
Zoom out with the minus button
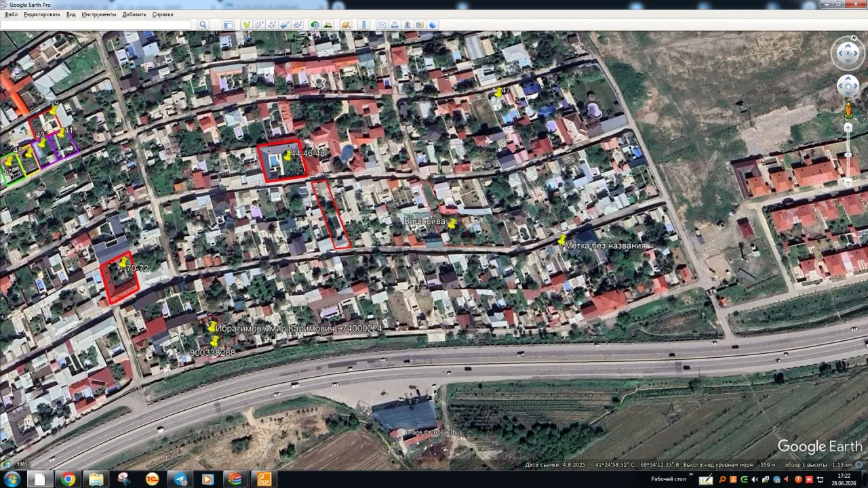(x=848, y=182)
